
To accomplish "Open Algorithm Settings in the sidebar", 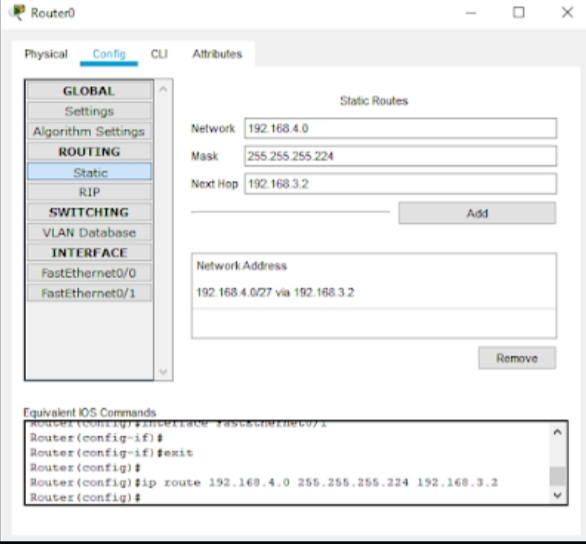I will [x=89, y=131].
